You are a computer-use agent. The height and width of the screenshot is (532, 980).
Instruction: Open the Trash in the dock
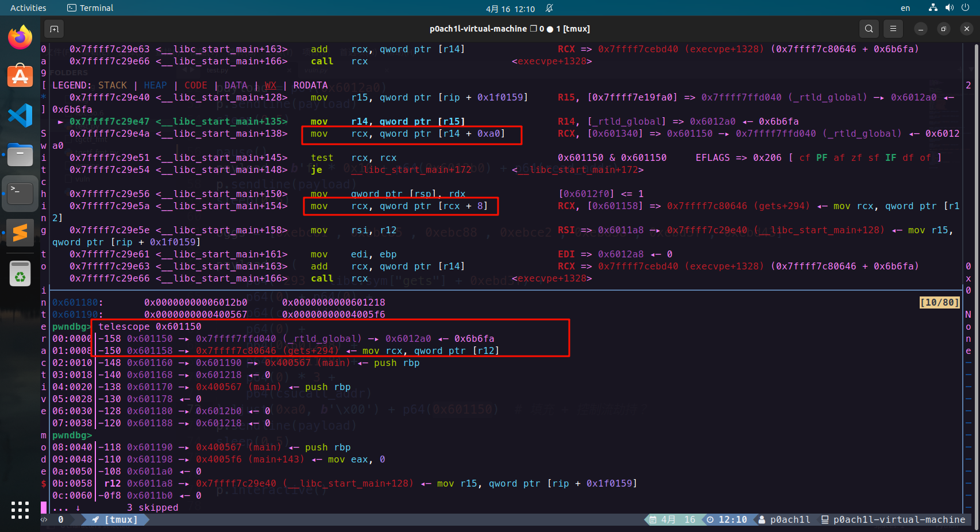coord(20,273)
